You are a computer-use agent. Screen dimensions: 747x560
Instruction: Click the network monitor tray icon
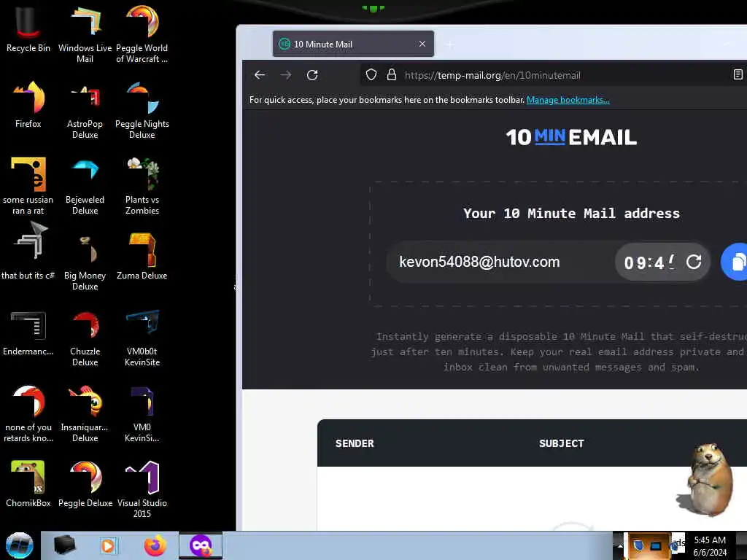point(656,545)
